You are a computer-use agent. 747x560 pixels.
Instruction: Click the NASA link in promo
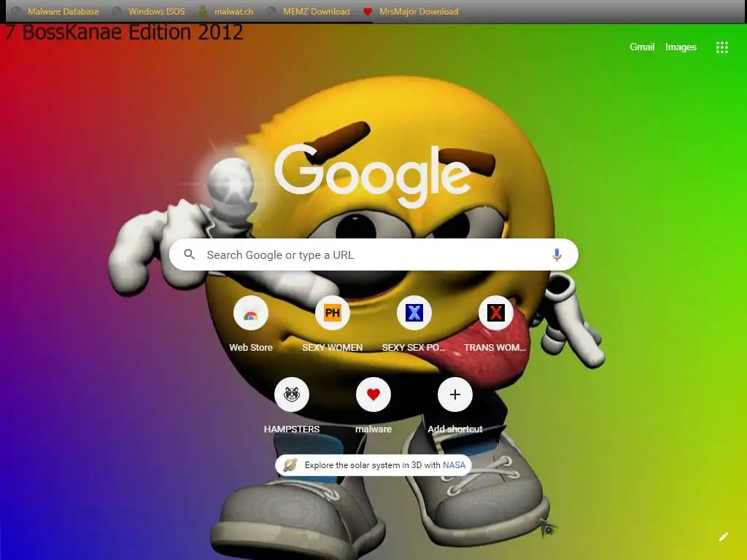[x=454, y=464]
